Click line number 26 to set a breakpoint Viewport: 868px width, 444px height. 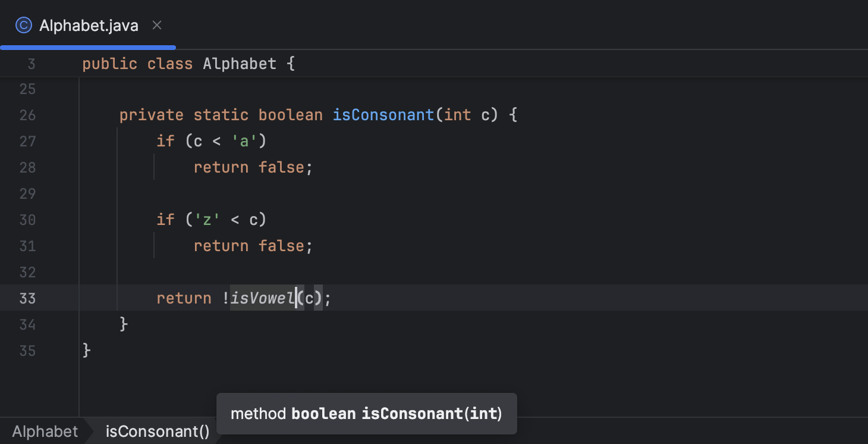(x=27, y=115)
